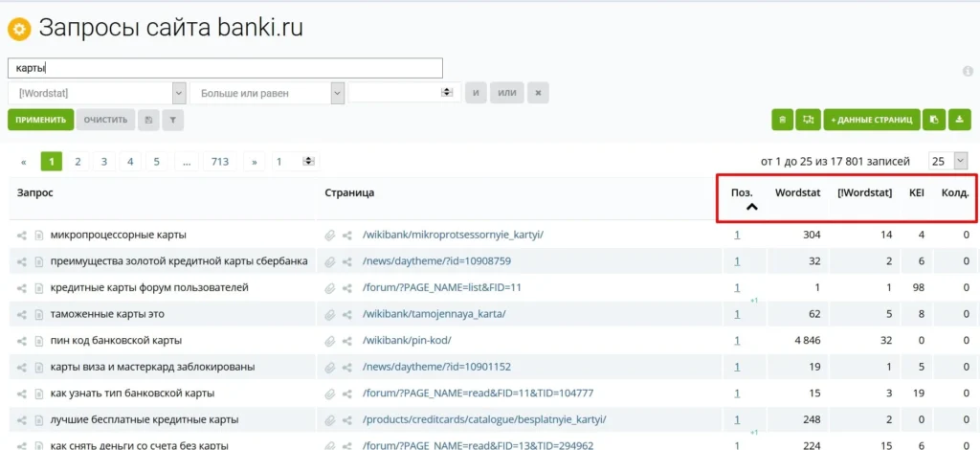Viewport: 980px width, 450px height.
Task: Click the pagination ellipsis button
Action: [x=187, y=161]
